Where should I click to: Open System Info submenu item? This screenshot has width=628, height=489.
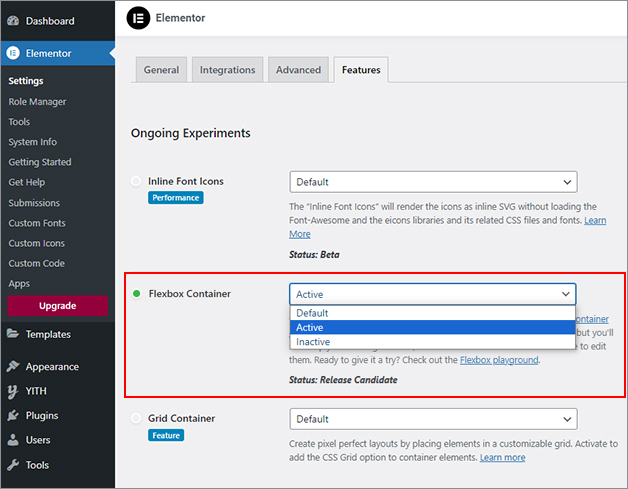32,142
